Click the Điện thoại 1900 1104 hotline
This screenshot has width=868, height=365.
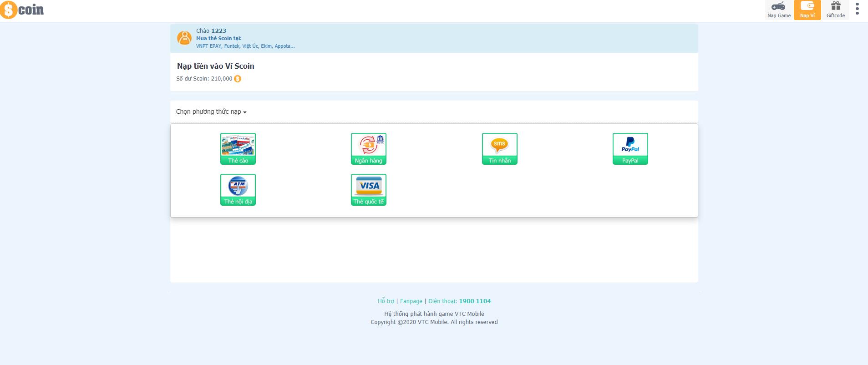pos(459,301)
